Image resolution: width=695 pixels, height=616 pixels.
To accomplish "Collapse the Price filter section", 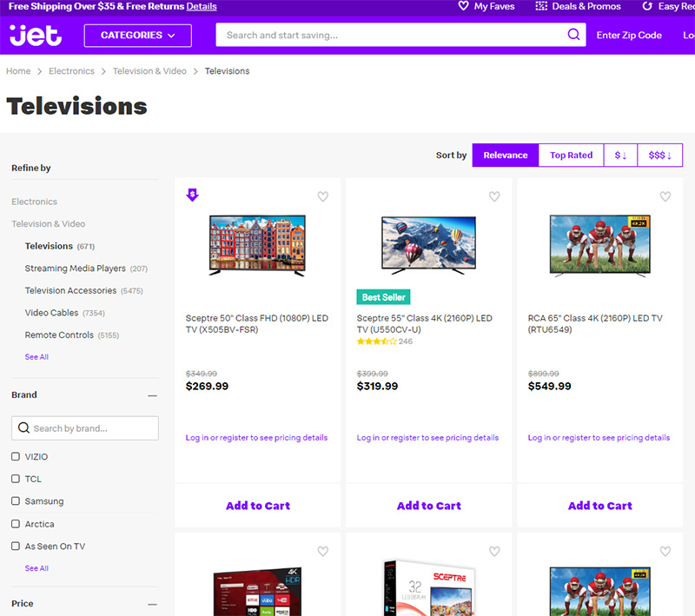I will (153, 604).
